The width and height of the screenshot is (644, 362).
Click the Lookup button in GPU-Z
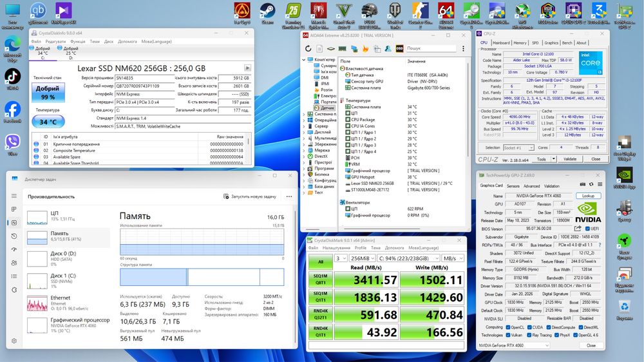click(588, 196)
